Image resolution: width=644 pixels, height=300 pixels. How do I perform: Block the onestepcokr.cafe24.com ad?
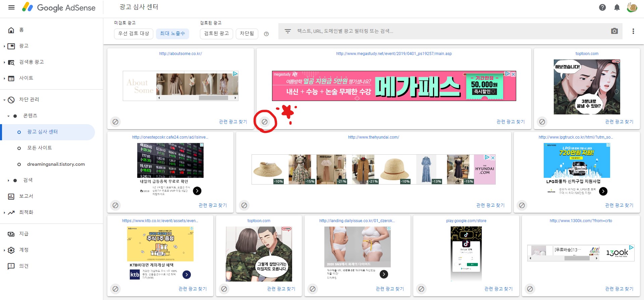[115, 205]
